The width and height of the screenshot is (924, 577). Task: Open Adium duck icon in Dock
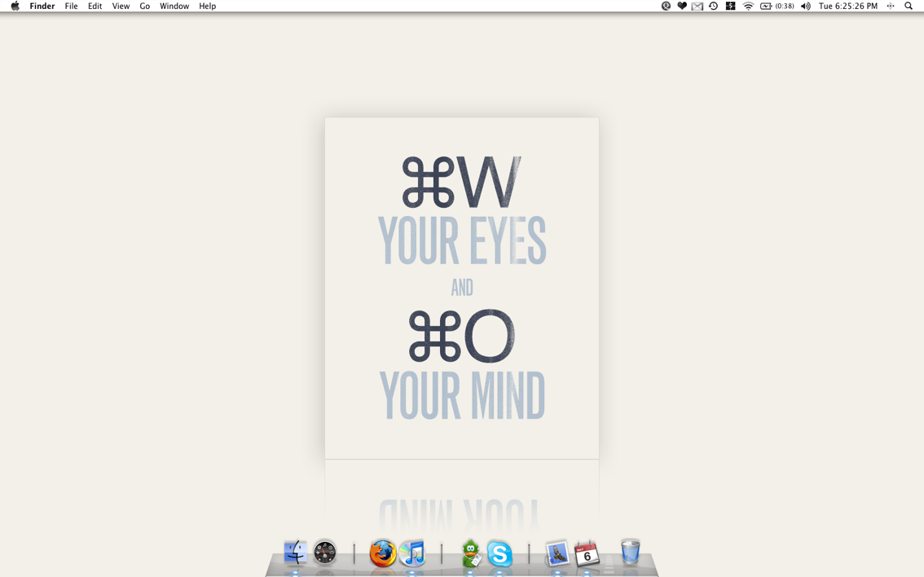pyautogui.click(x=471, y=553)
